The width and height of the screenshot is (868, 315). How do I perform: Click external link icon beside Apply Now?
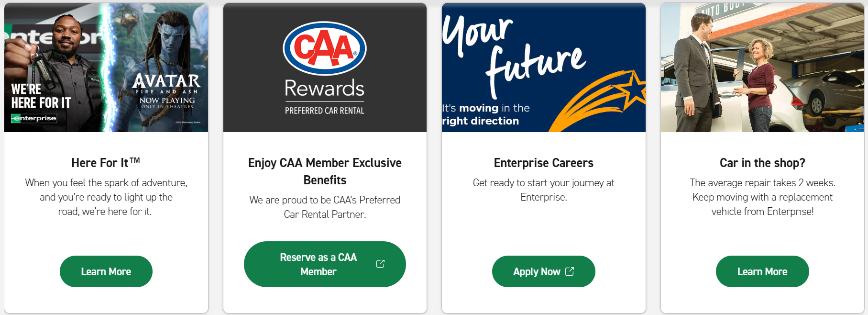point(570,271)
